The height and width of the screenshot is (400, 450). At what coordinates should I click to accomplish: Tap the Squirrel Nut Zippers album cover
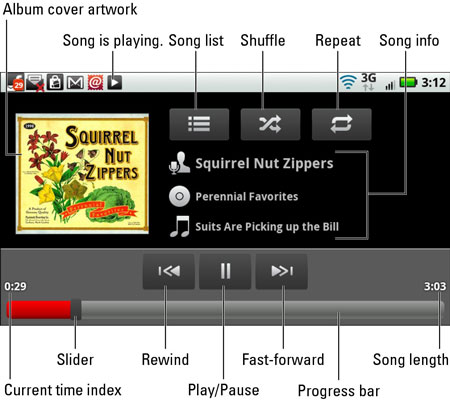[x=82, y=173]
